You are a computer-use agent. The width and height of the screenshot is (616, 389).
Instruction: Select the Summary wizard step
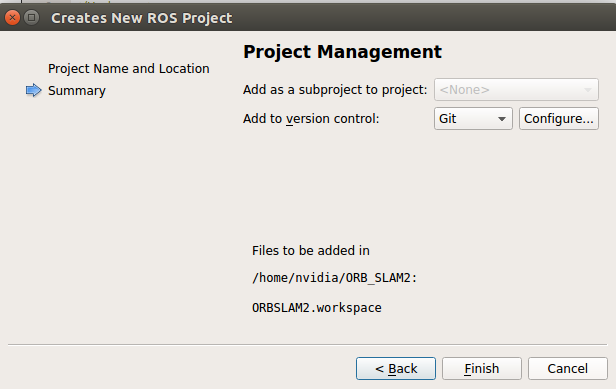(77, 91)
